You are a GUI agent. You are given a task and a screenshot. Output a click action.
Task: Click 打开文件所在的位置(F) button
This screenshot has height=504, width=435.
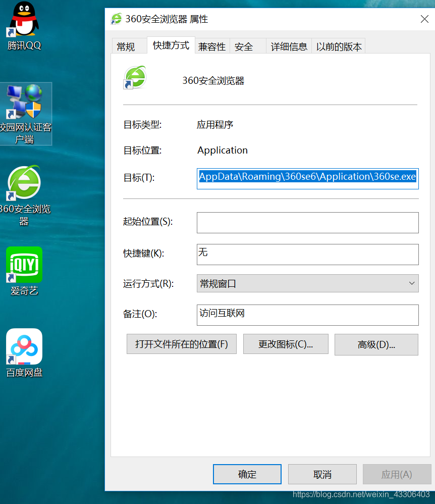182,344
